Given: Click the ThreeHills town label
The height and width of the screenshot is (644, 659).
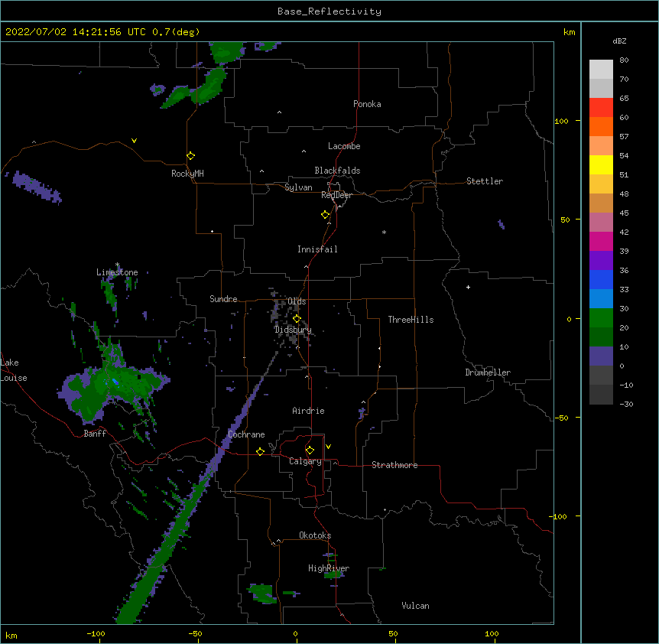Looking at the screenshot, I should 411,320.
